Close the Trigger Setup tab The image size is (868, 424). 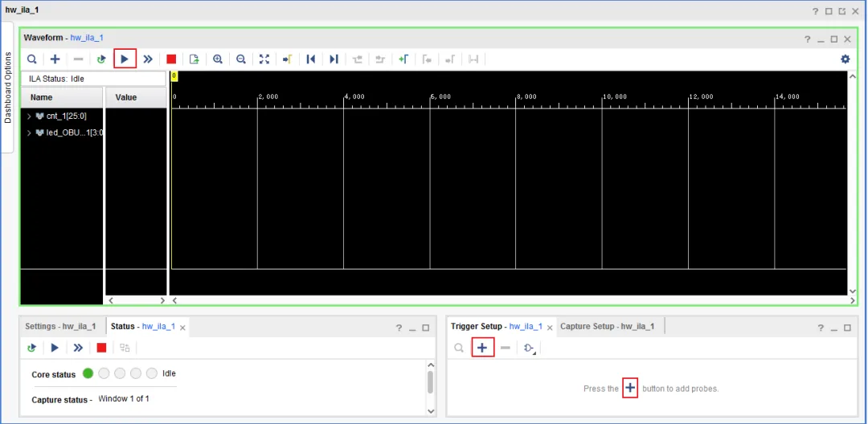pyautogui.click(x=550, y=328)
